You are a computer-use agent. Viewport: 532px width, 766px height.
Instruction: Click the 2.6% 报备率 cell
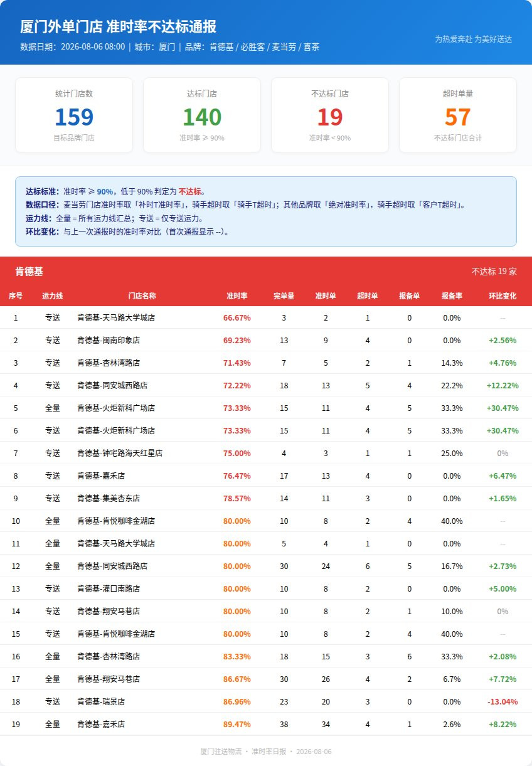452,724
